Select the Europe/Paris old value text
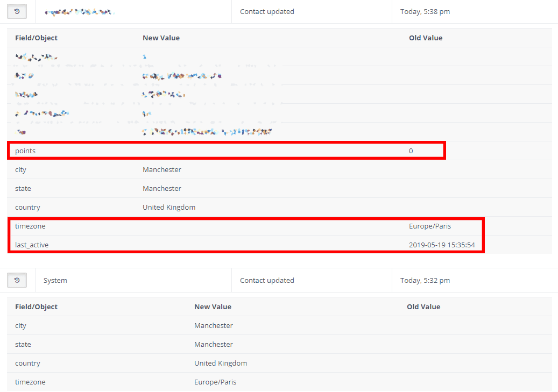The width and height of the screenshot is (558, 392). click(430, 226)
